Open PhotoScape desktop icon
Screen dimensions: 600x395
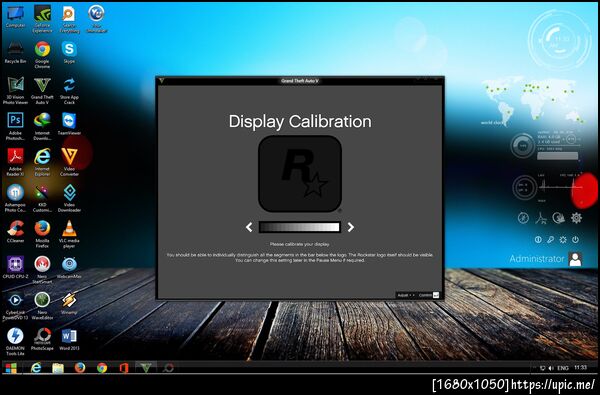pyautogui.click(x=42, y=339)
